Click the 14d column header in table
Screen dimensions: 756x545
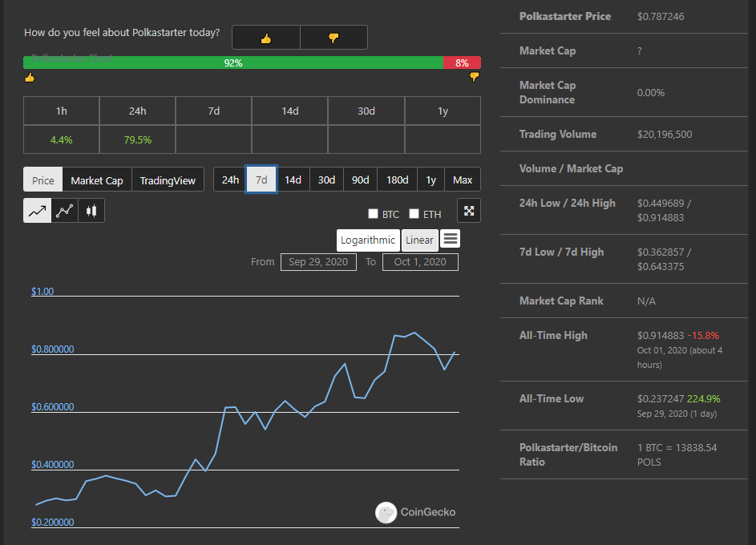(289, 111)
